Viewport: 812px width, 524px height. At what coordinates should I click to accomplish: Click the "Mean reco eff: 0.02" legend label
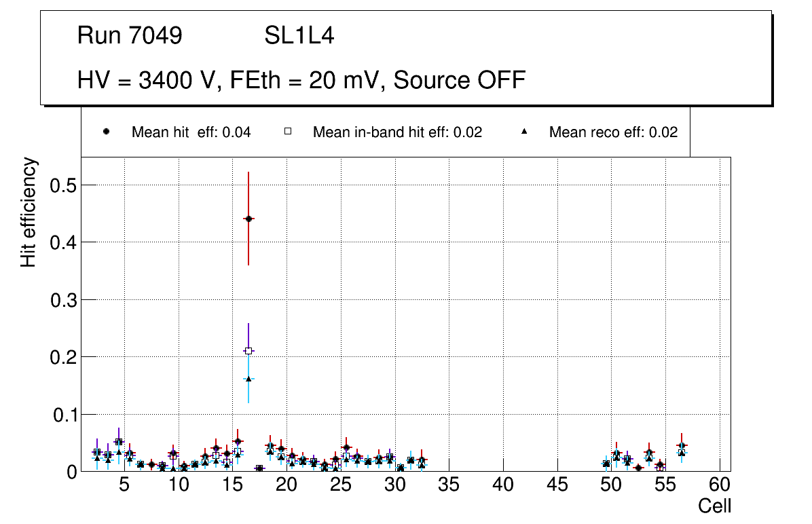tap(613, 132)
